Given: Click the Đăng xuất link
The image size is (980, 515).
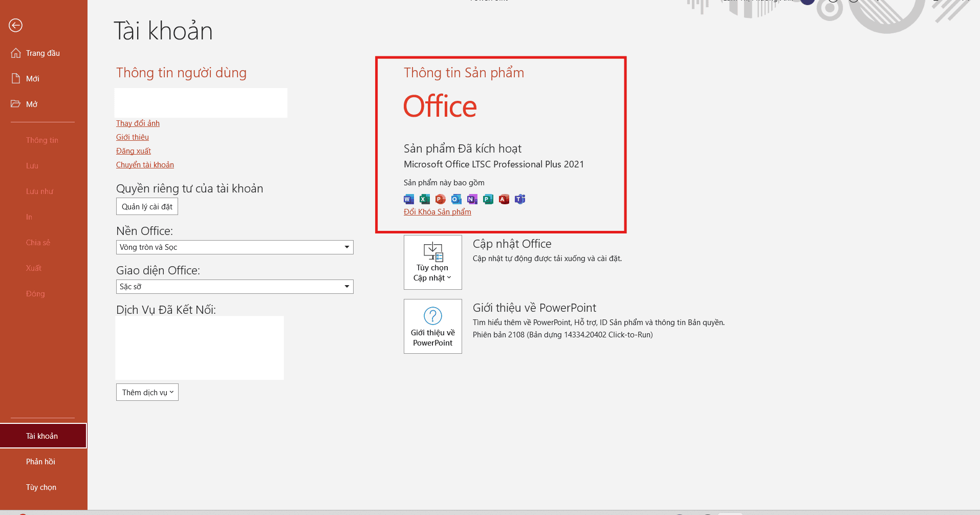Looking at the screenshot, I should point(133,151).
